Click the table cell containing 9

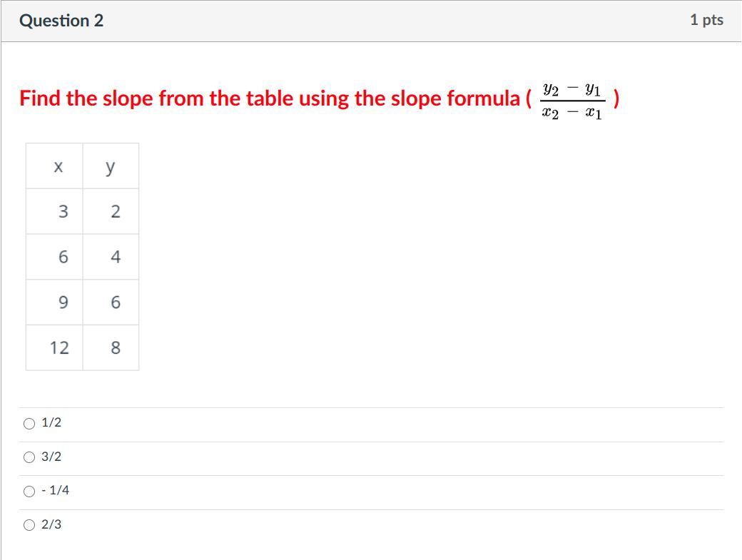[63, 302]
